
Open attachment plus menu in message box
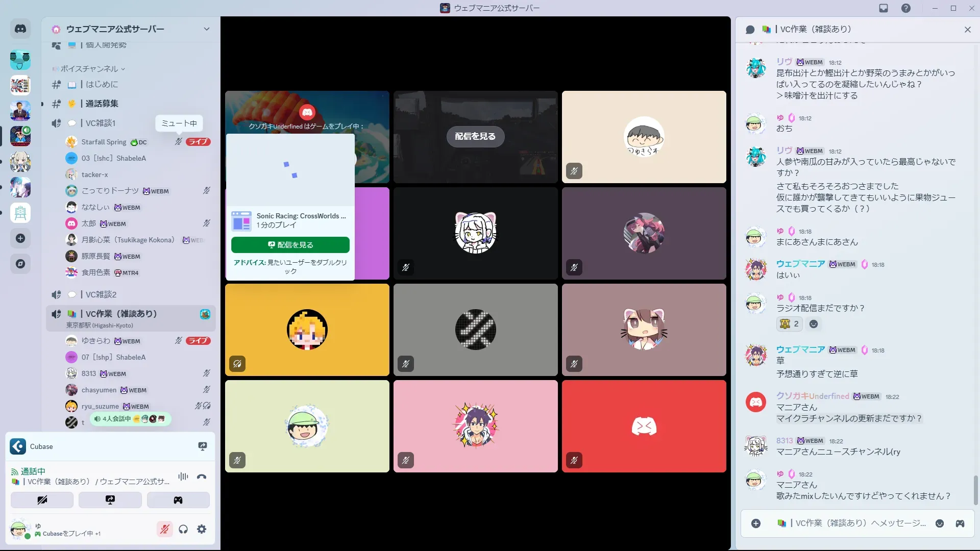point(756,523)
